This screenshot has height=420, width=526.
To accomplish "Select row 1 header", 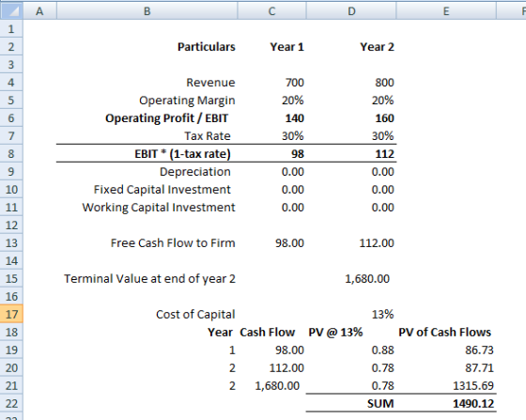I will pos(11,29).
